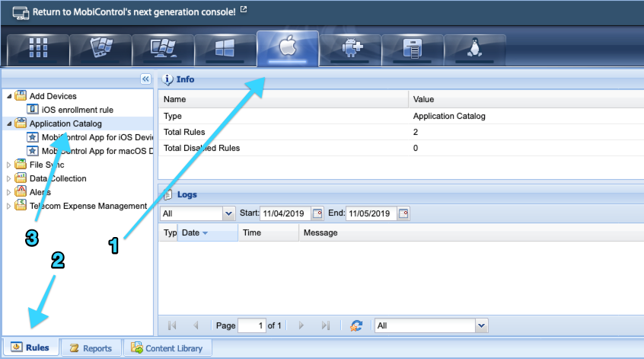The image size is (644, 359).
Task: Sort logs by the Date column
Action: [x=207, y=232]
